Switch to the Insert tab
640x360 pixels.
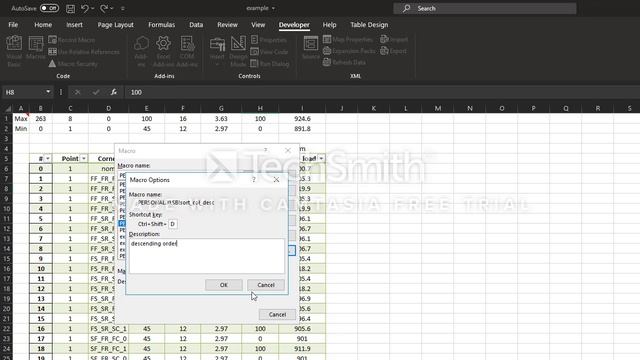[x=74, y=25]
